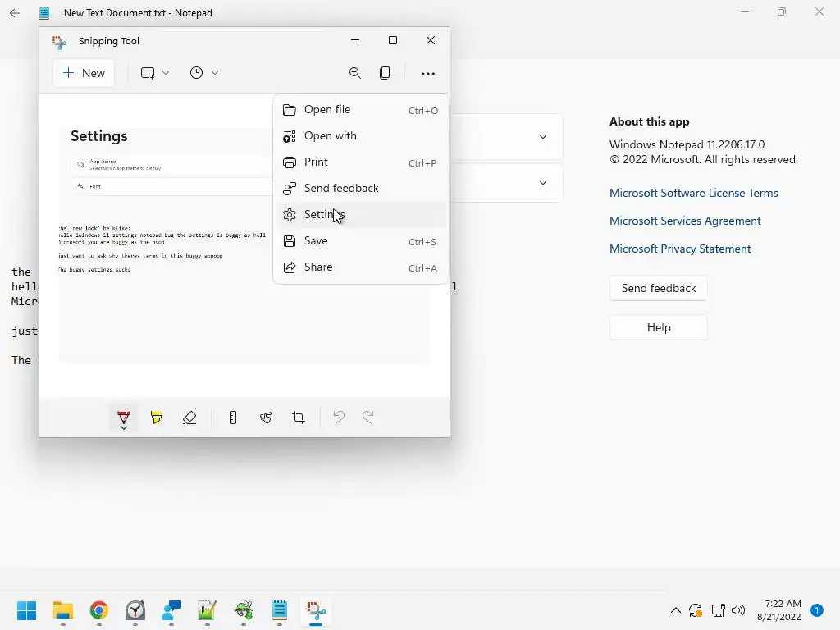Open the Windows Start menu
Screen dimensions: 840x630
click(27, 610)
